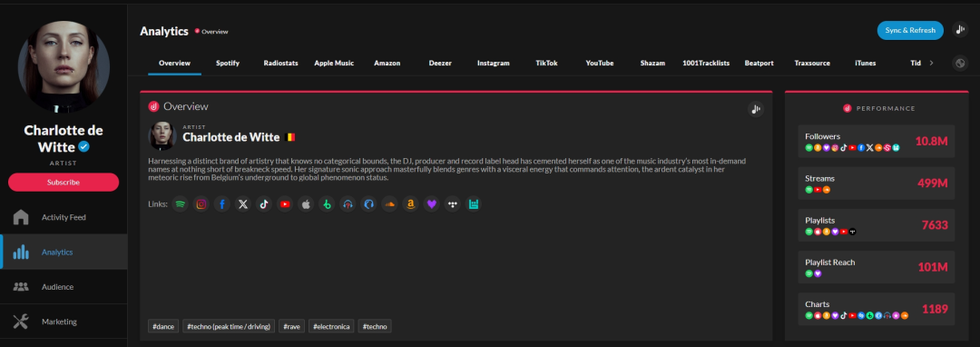Expand more tabs with the right chevron
The width and height of the screenshot is (980, 347).
coord(931,64)
